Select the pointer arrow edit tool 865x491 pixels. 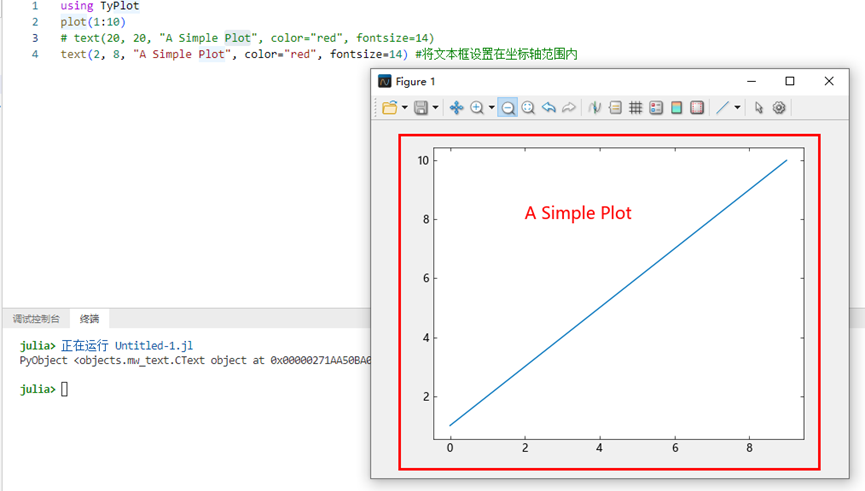tap(759, 108)
